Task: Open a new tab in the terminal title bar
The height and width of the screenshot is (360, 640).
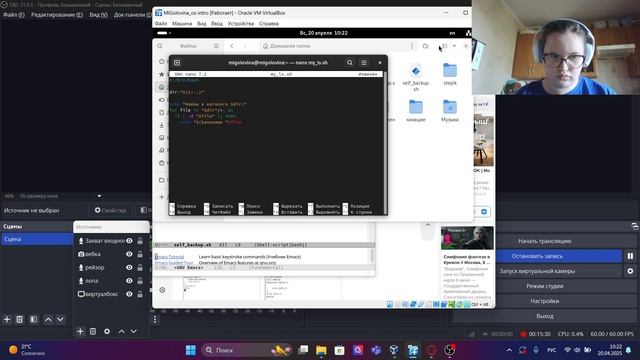Action: point(177,62)
